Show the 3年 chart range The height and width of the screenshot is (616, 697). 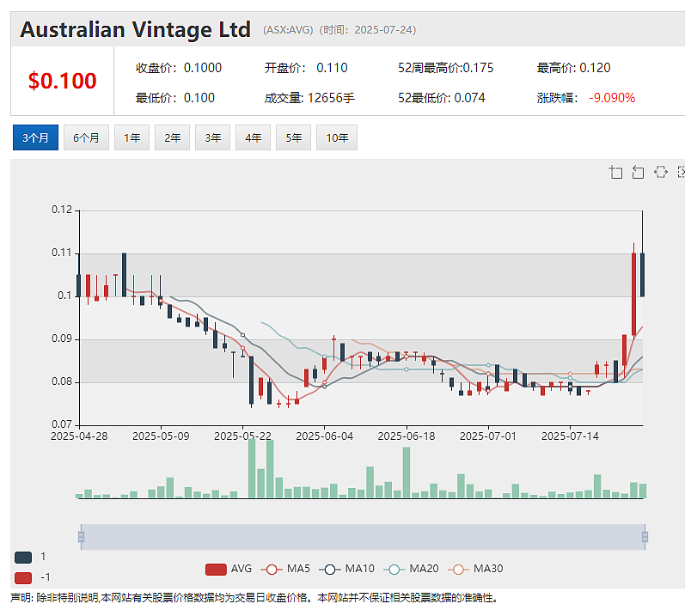pos(213,137)
